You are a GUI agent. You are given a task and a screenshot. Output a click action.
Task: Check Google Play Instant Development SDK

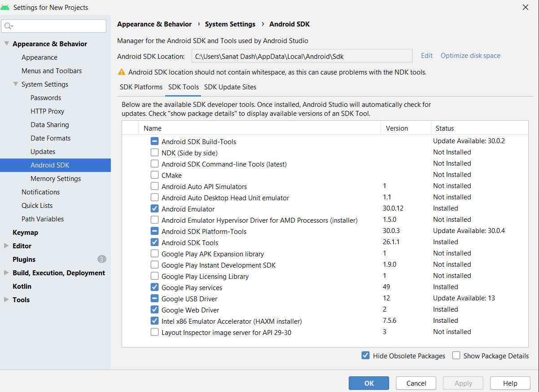click(x=154, y=265)
